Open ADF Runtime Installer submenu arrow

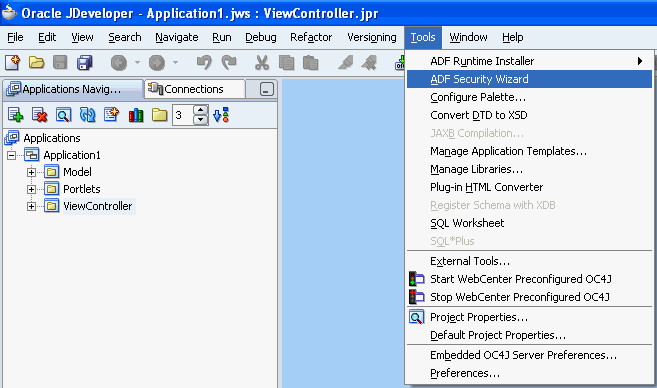click(x=640, y=61)
